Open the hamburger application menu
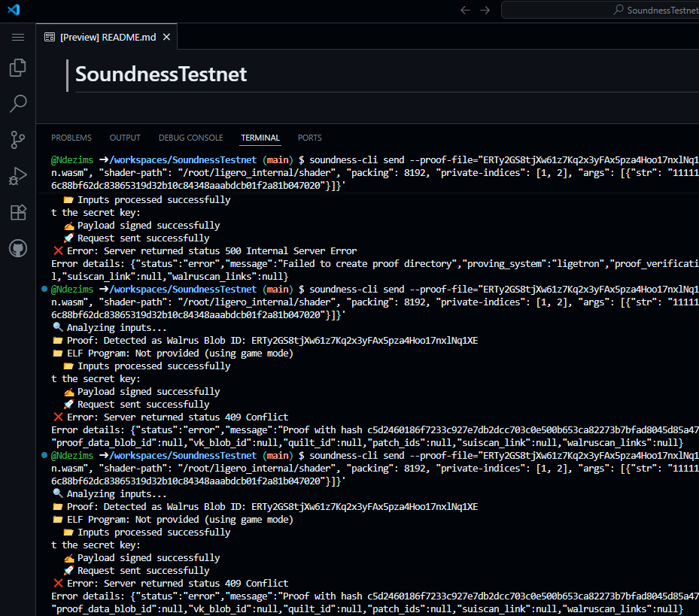The height and width of the screenshot is (616, 699). [18, 38]
